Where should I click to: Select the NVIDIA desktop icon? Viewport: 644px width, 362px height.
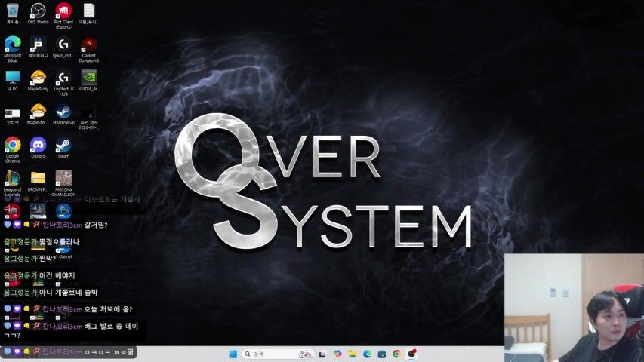89,80
